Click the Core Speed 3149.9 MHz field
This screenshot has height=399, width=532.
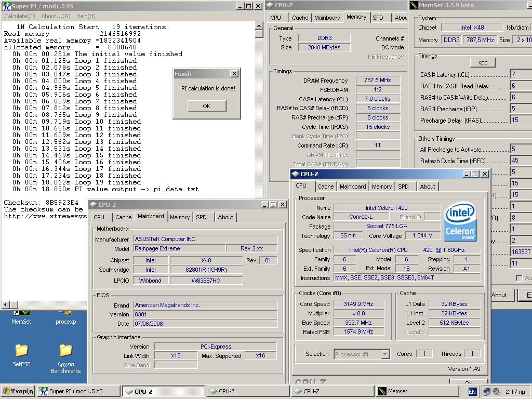(358, 304)
